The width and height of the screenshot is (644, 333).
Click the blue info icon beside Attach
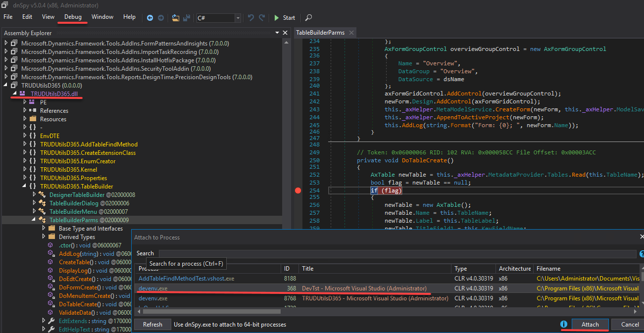pos(563,325)
